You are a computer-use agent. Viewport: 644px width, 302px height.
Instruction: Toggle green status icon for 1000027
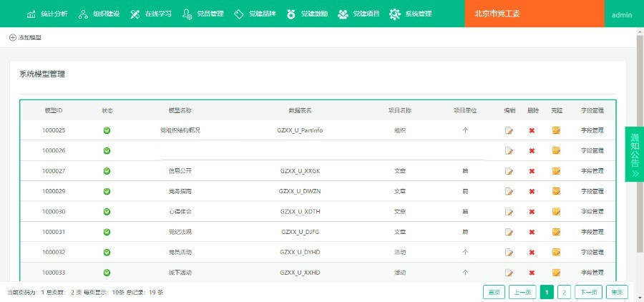pyautogui.click(x=107, y=171)
